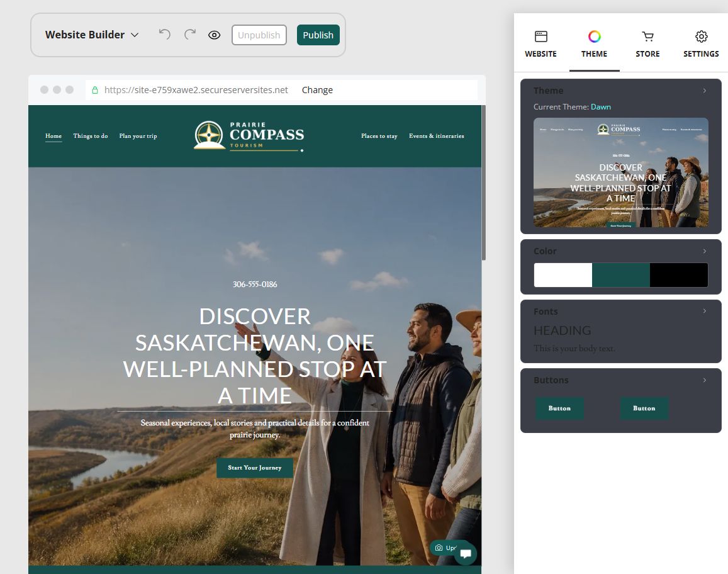The height and width of the screenshot is (574, 728).
Task: Click the phone number 306-555-0186
Action: tap(255, 284)
